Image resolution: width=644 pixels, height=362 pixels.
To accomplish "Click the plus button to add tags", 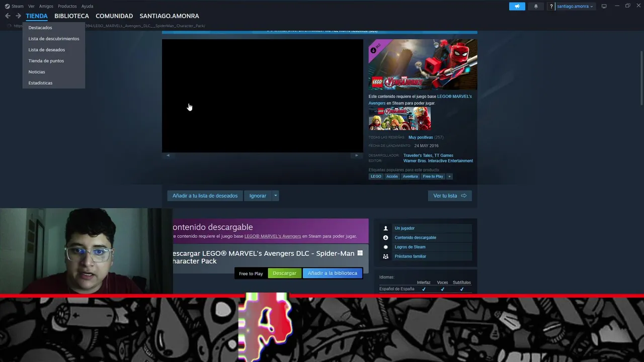I will [449, 176].
